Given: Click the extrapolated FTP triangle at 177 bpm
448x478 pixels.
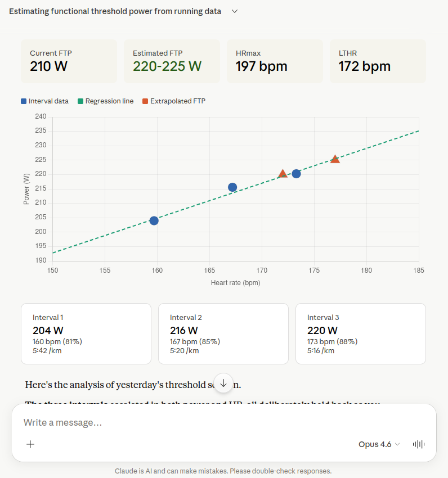Looking at the screenshot, I should 335,159.
